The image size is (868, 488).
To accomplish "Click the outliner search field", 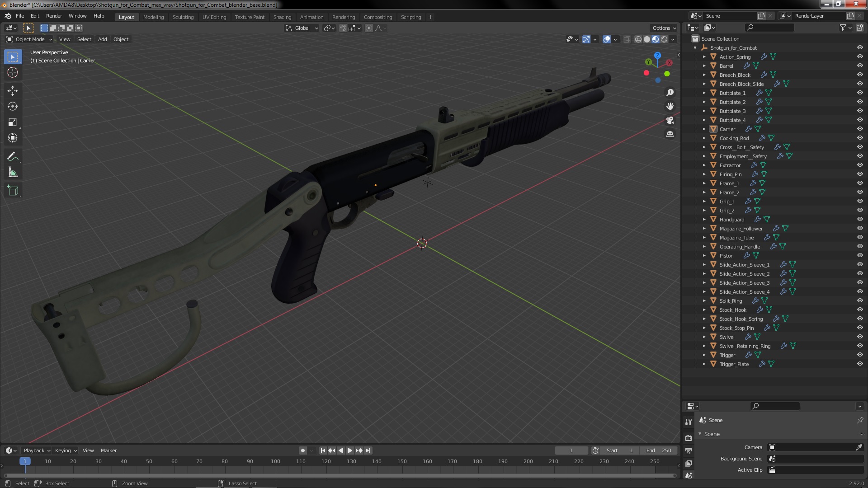I will pyautogui.click(x=769, y=28).
